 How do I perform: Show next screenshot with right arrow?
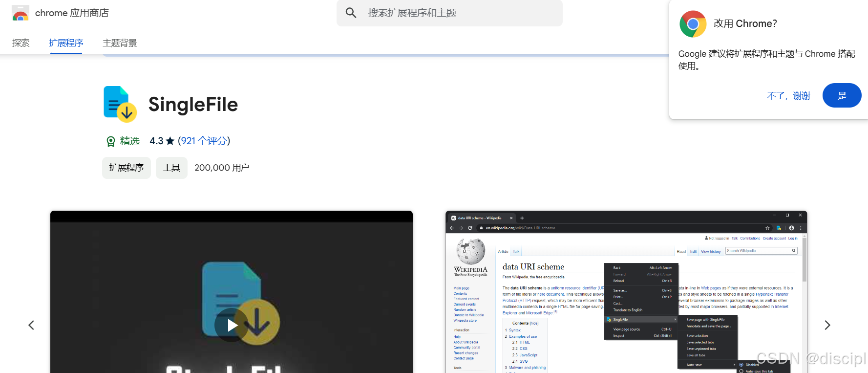(827, 325)
